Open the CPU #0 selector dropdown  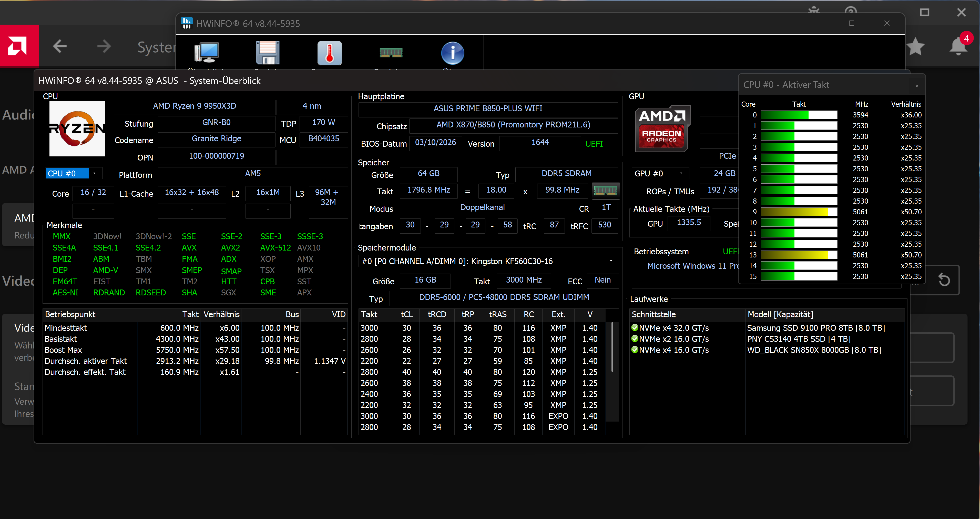74,174
